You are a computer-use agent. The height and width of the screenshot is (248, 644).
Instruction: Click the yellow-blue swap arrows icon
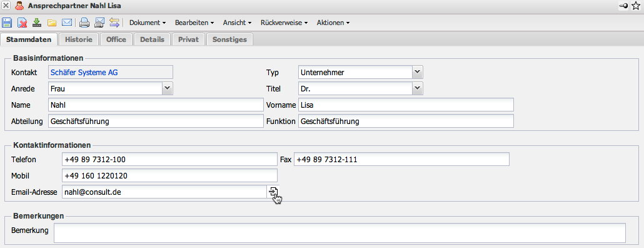(114, 23)
